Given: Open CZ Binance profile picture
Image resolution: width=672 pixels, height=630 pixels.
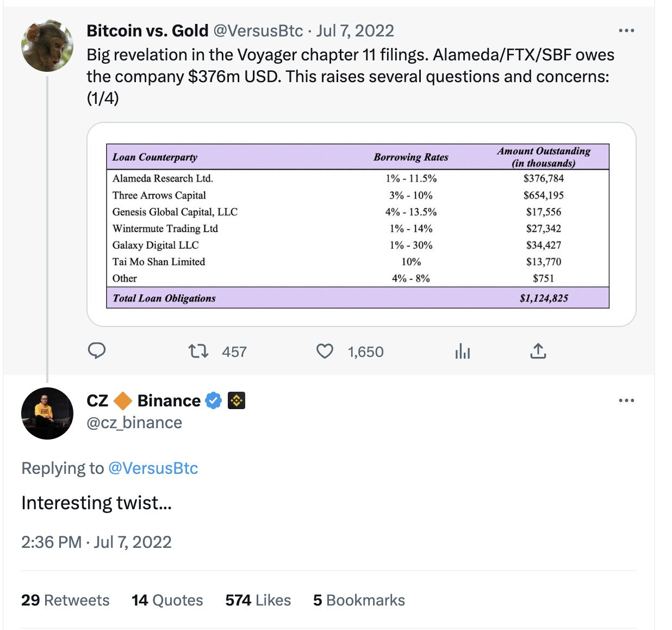Looking at the screenshot, I should coord(47,413).
